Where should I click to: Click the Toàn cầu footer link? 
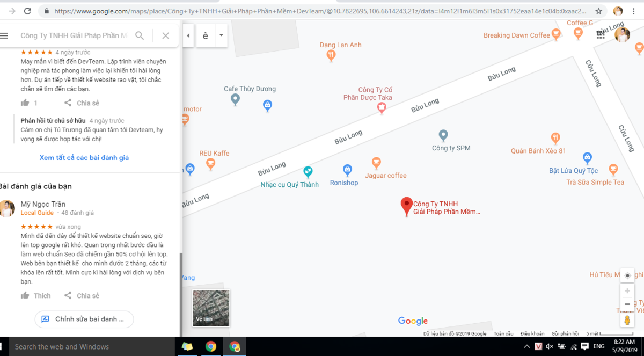(503, 333)
